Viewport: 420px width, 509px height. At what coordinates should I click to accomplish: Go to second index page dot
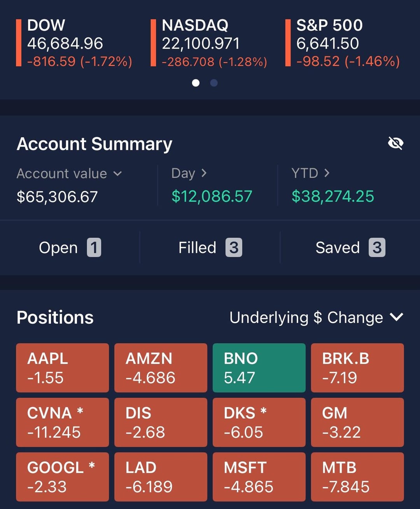pyautogui.click(x=214, y=83)
